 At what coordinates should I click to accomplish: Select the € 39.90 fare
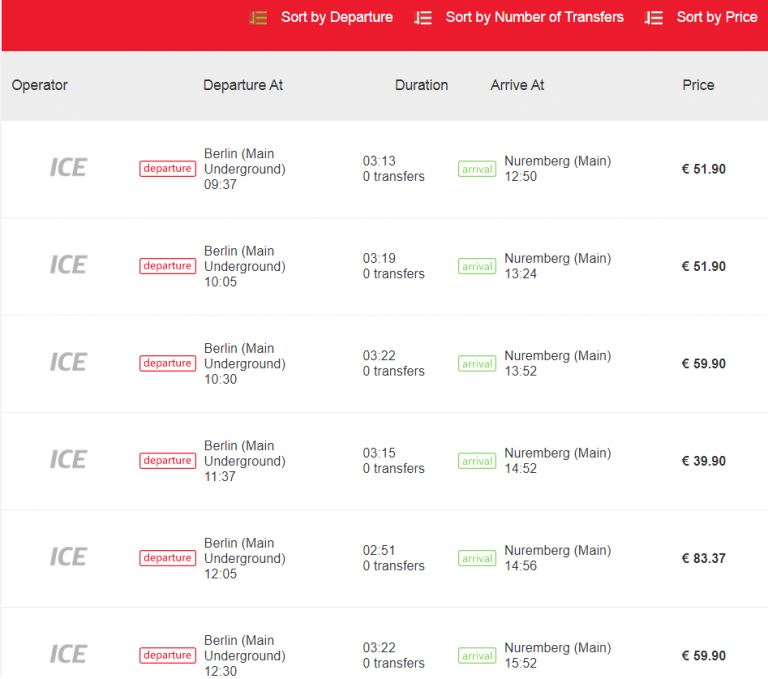tap(703, 461)
